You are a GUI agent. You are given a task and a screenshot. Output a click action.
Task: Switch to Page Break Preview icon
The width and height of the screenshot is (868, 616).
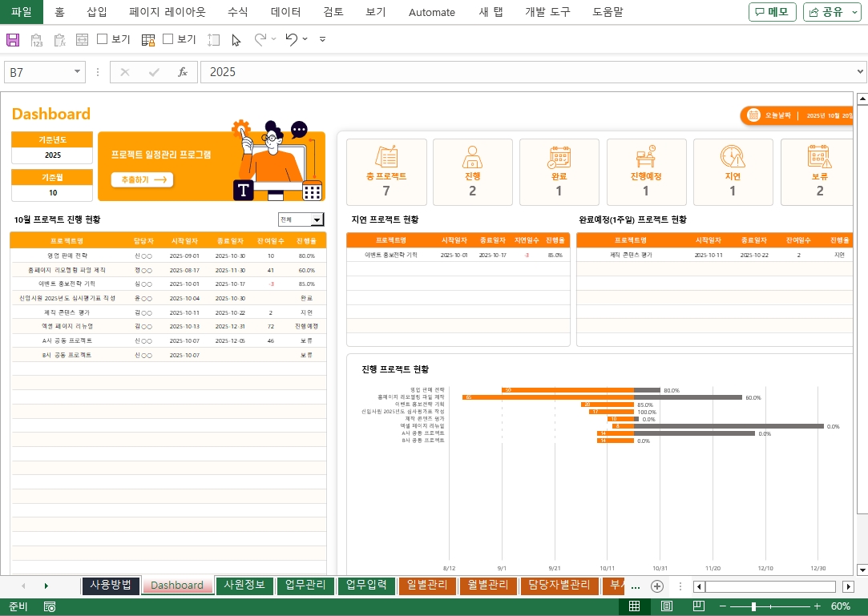pos(698,606)
